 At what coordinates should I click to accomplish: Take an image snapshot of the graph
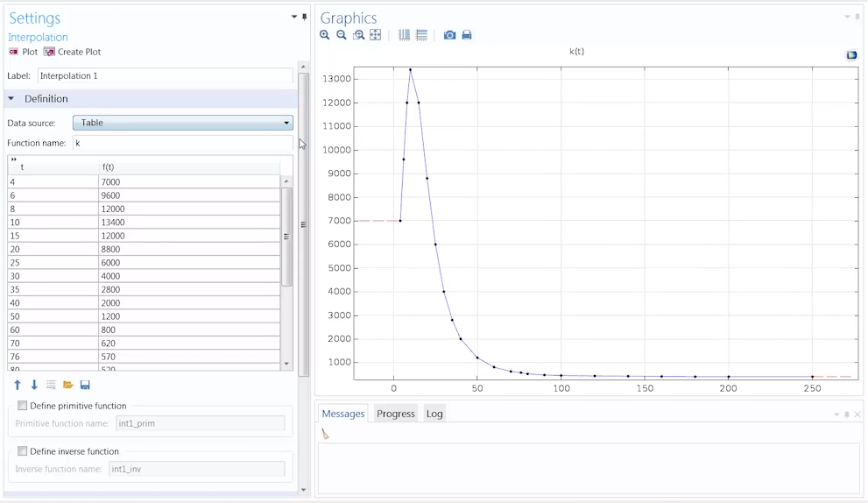click(x=449, y=35)
